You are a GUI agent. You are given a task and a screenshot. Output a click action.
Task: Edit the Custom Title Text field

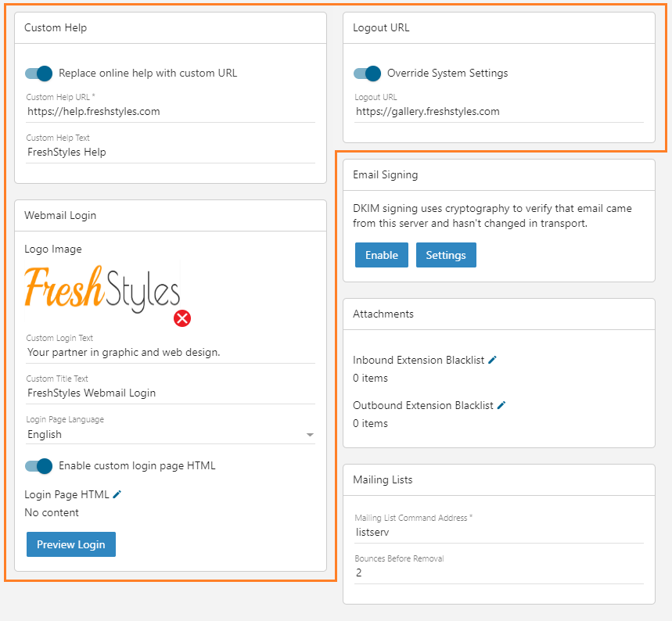point(171,393)
